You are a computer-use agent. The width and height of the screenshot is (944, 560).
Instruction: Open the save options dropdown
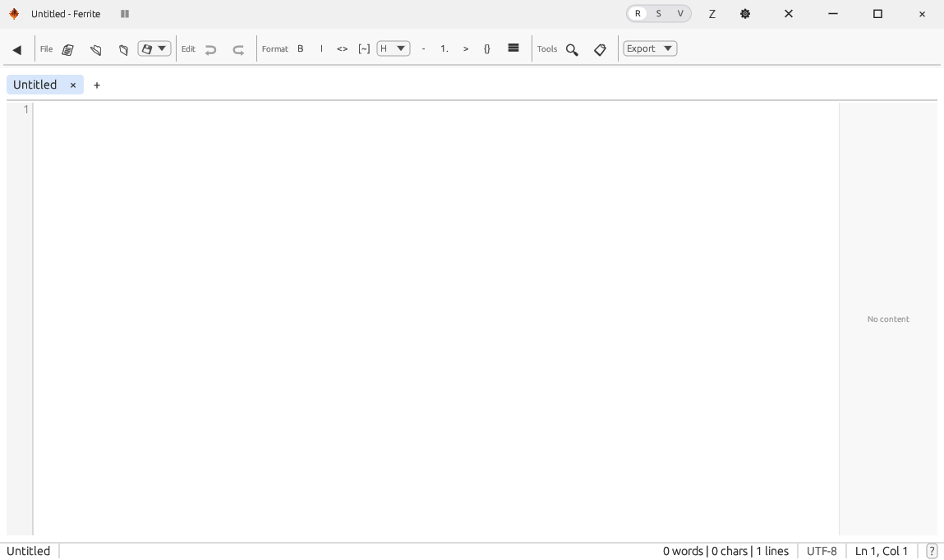(x=154, y=49)
